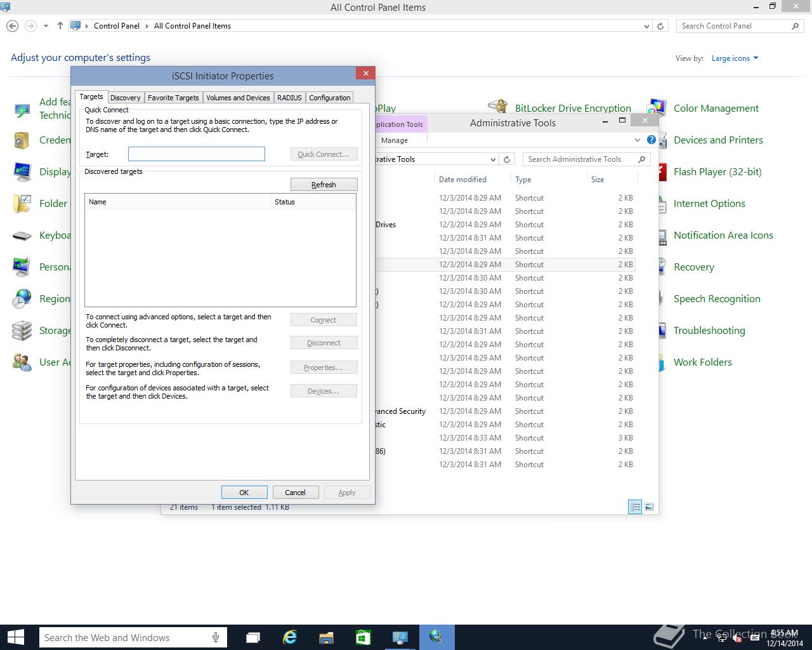The height and width of the screenshot is (650, 812).
Task: Click Search Administrative Tools box
Action: [x=587, y=159]
